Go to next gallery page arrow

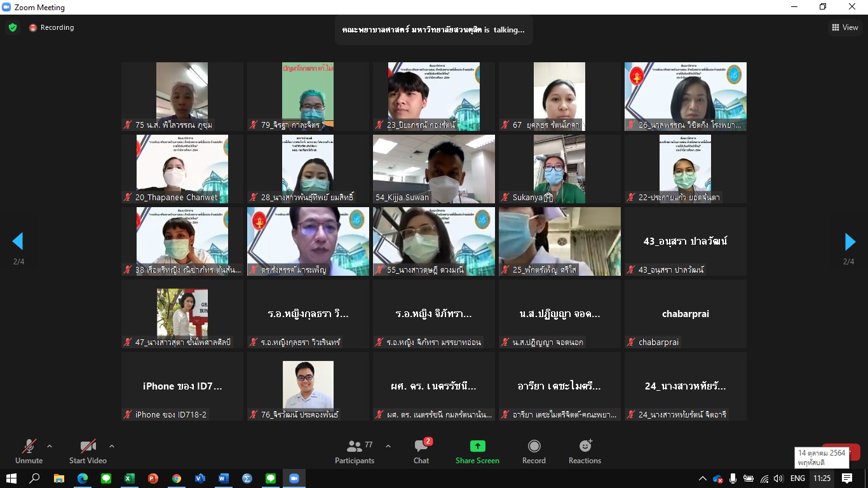850,241
